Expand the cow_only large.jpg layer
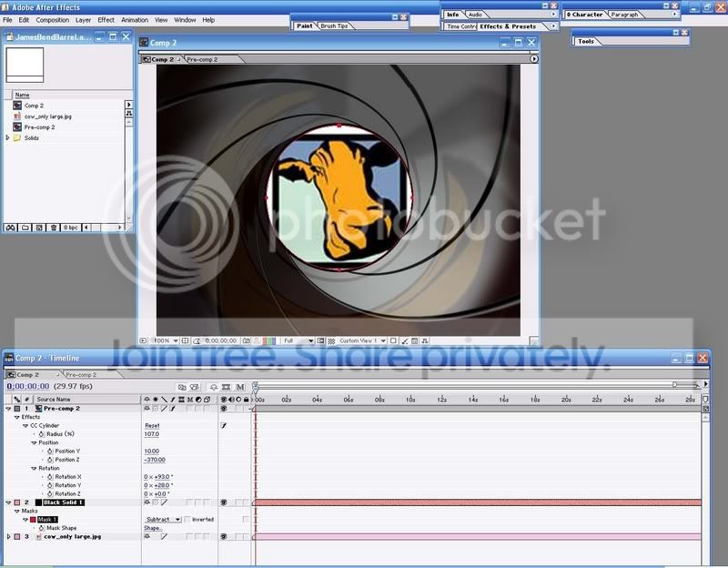This screenshot has width=728, height=568. coord(8,537)
